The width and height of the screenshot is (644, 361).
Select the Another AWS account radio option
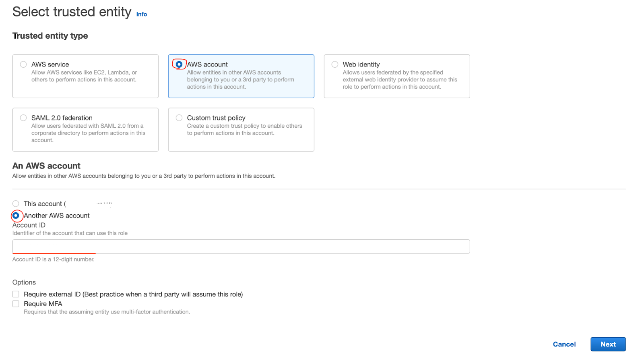point(16,216)
